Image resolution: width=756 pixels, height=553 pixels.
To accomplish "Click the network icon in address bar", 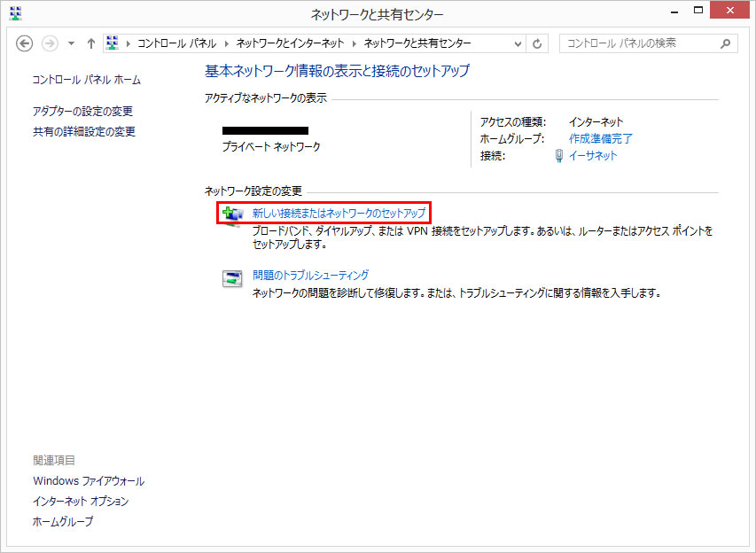I will (x=113, y=43).
